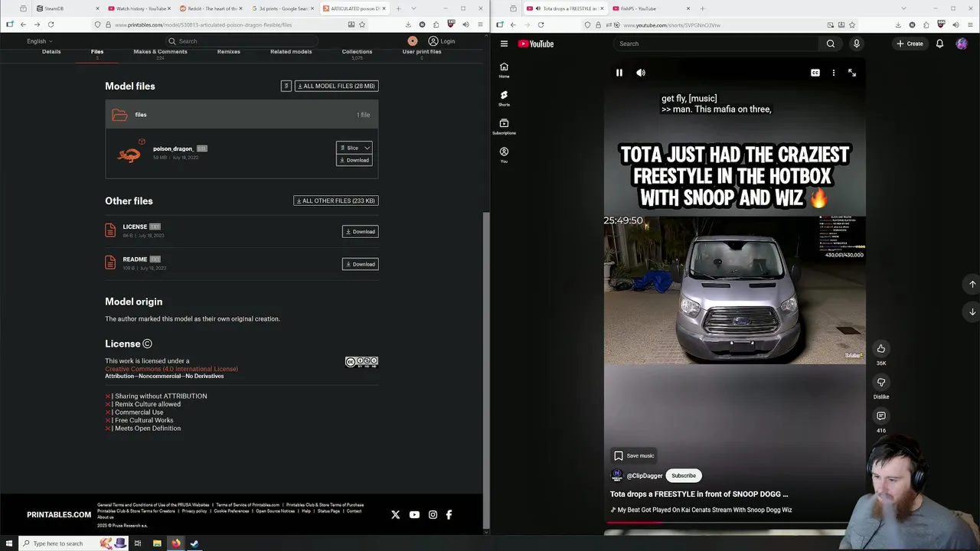Viewport: 980px width, 551px height.
Task: Open the You section in YouTube sidebar
Action: coord(504,155)
